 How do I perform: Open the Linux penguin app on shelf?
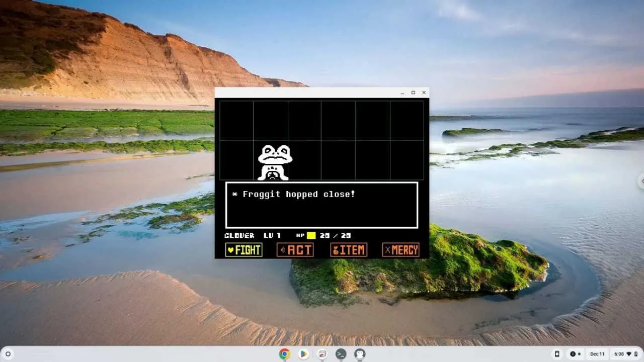360,354
